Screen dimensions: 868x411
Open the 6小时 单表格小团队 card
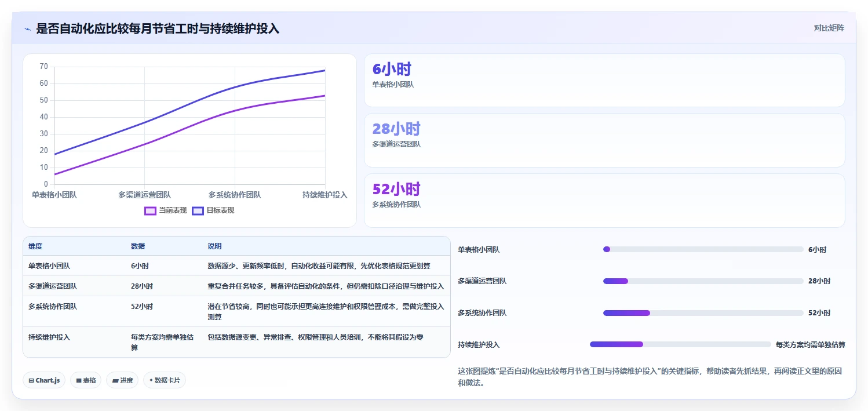click(x=604, y=81)
